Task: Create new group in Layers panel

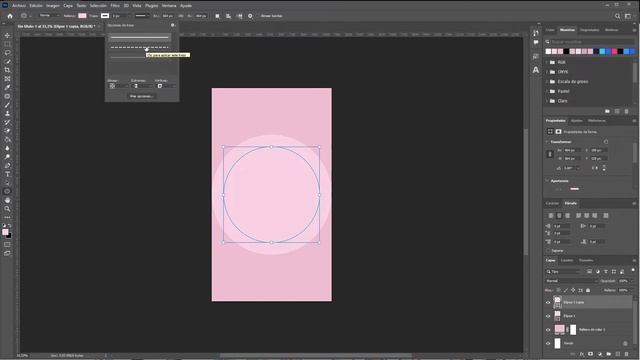Action: coord(609,354)
